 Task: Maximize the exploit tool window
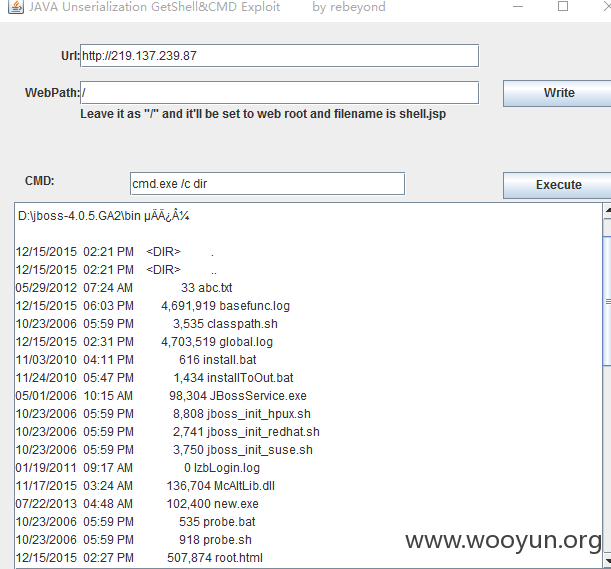(x=563, y=6)
